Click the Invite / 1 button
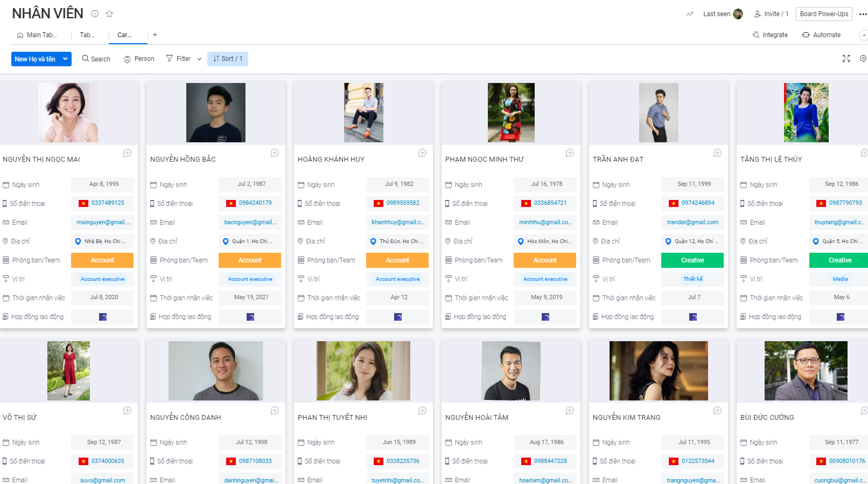 771,14
